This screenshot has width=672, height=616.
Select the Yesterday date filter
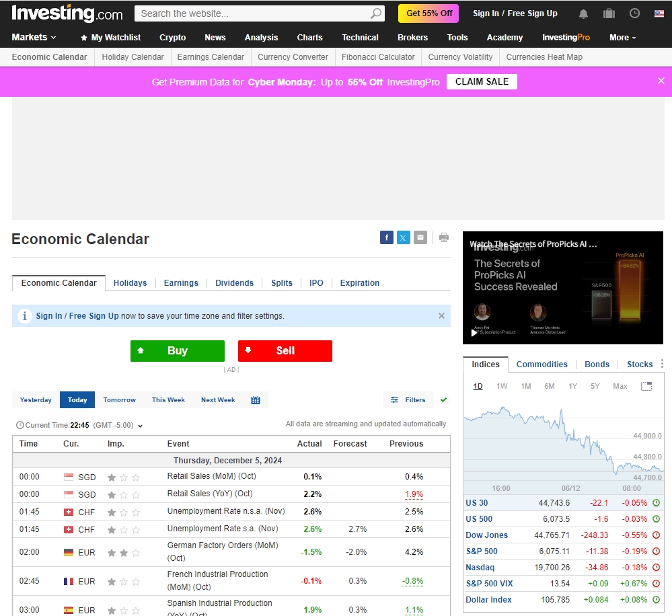[36, 400]
